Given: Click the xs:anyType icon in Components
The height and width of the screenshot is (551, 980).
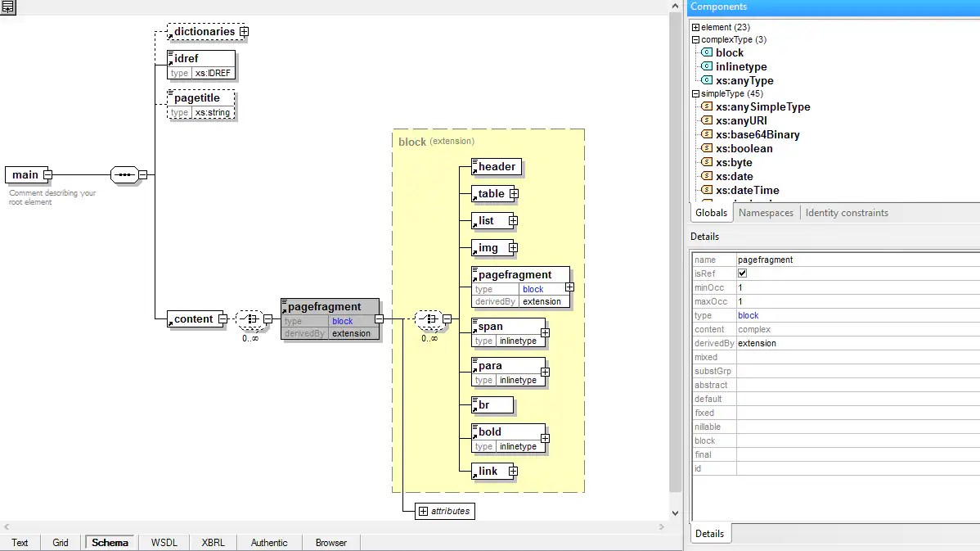Looking at the screenshot, I should [x=707, y=80].
